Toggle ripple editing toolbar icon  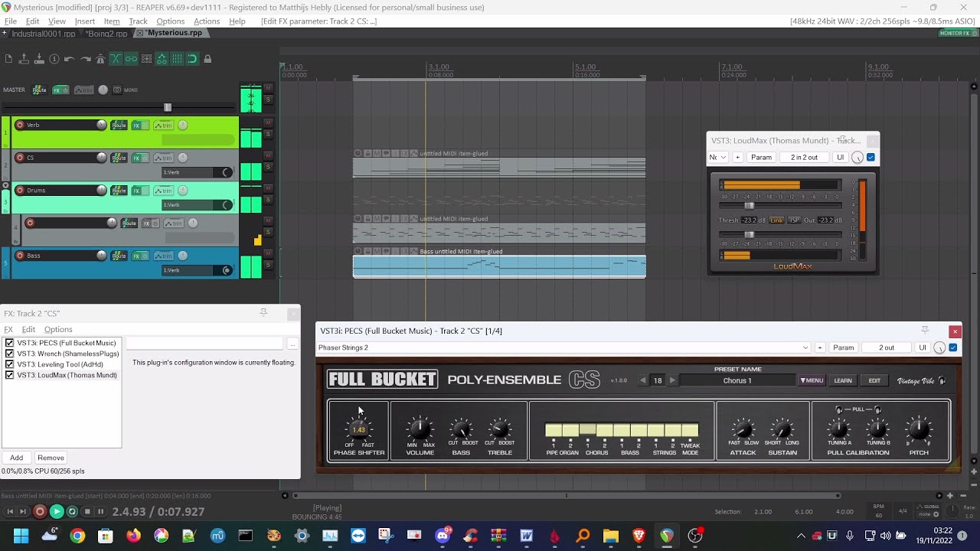point(146,59)
